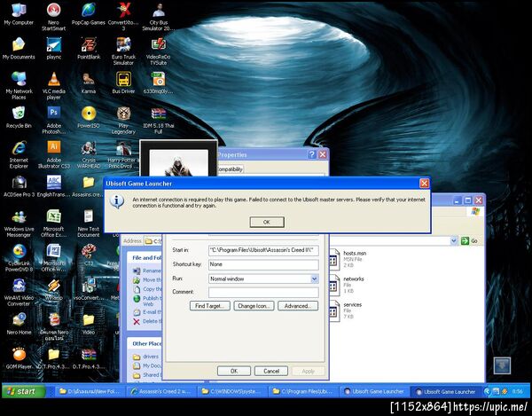Screen dimensions: 532x416
Task: Click Find Target button in Properties
Action: tap(209, 306)
